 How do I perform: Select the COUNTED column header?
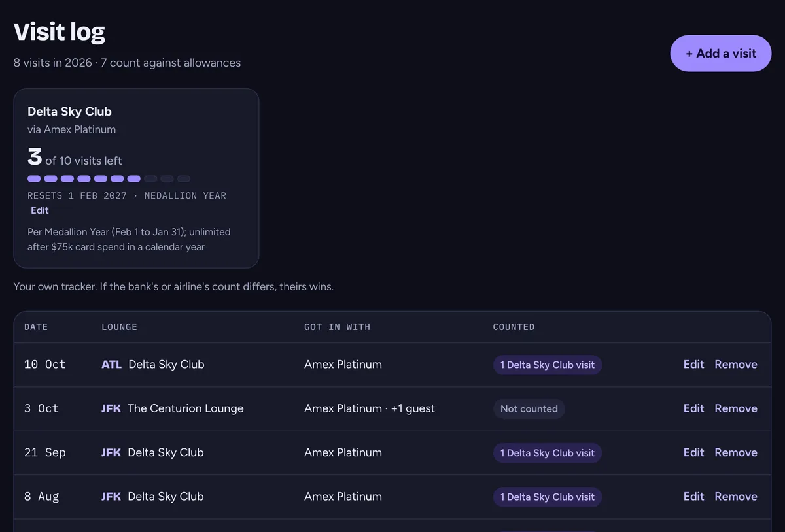click(514, 327)
